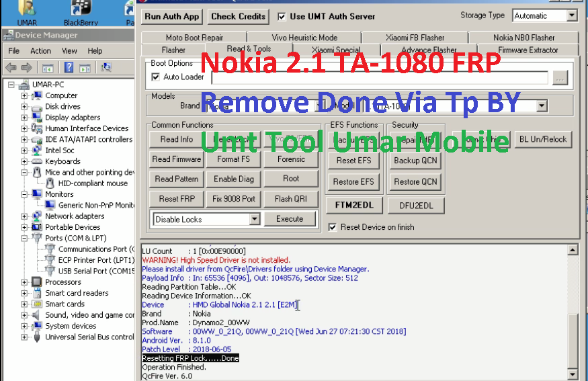Click the properties pane toolbar icon
This screenshot has height=381, width=588.
tap(85, 68)
